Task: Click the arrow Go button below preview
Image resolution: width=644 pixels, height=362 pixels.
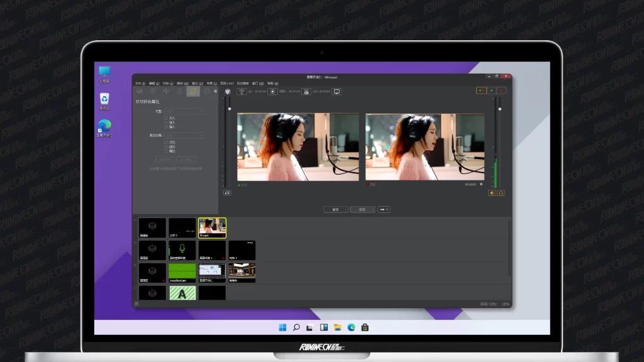Action: 384,209
